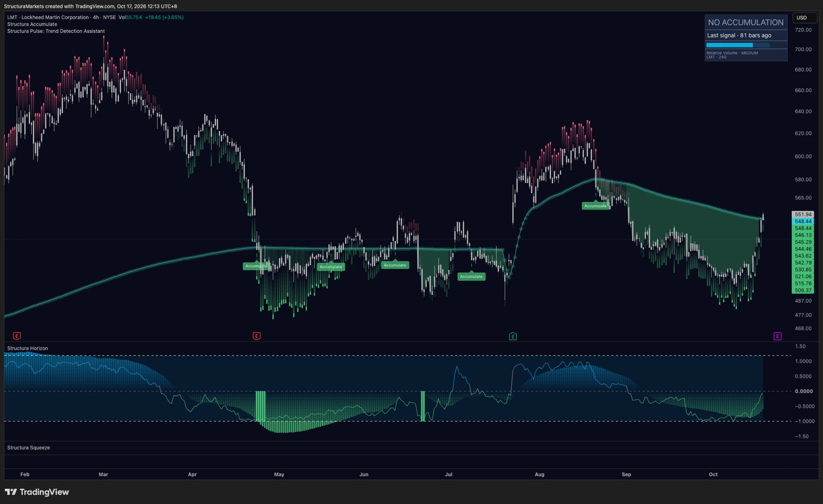Viewport: 823px width, 504px height.
Task: Click the green 542.79 level label
Action: (803, 263)
